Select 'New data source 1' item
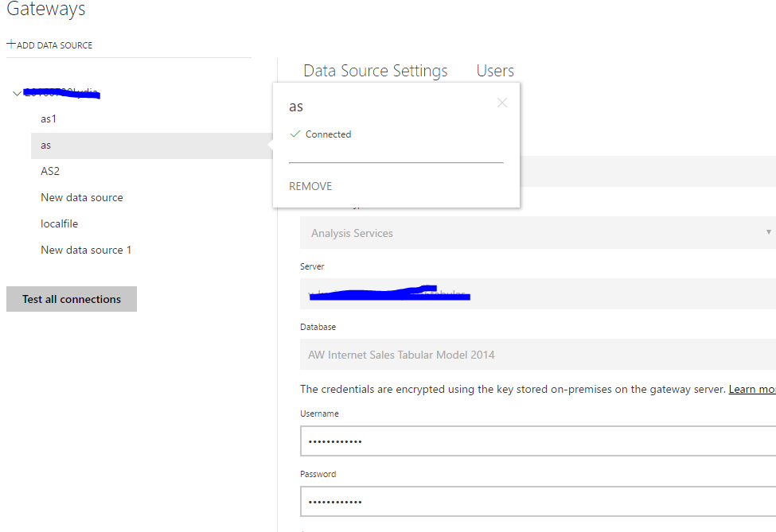Viewport: 776px width, 532px height. click(x=86, y=250)
